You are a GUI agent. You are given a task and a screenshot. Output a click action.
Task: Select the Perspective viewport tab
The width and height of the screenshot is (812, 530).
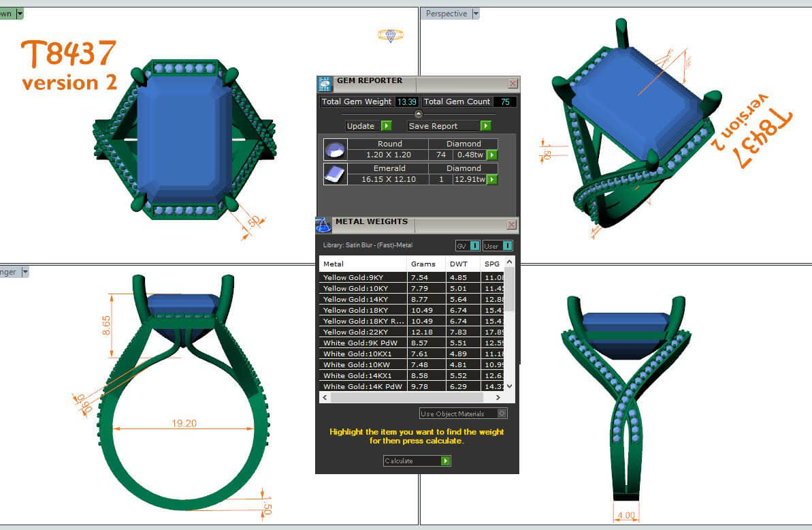coord(446,14)
